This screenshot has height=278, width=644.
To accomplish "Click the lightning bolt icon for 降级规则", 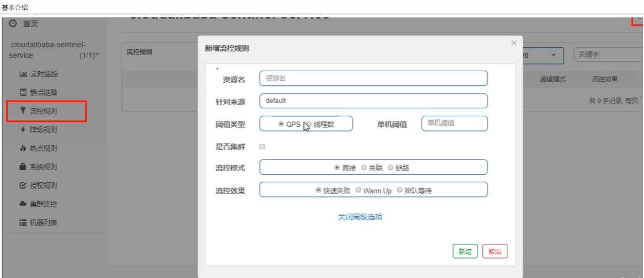I will [x=23, y=130].
